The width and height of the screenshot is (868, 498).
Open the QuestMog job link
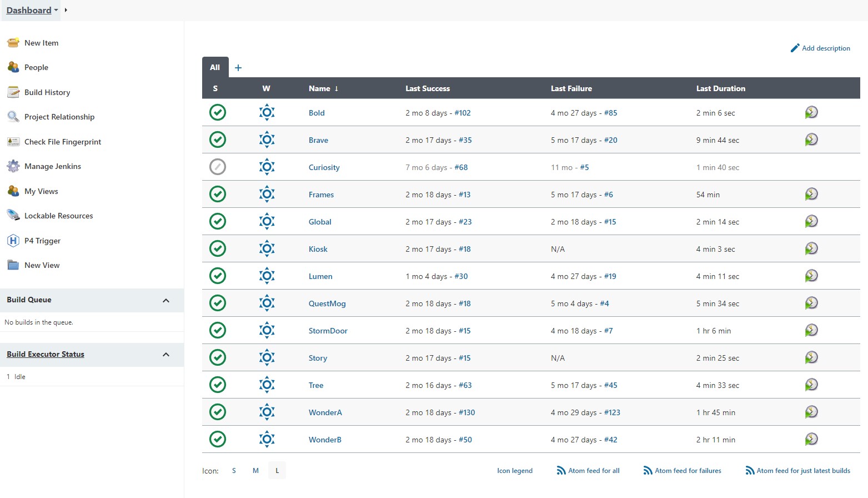coord(327,303)
